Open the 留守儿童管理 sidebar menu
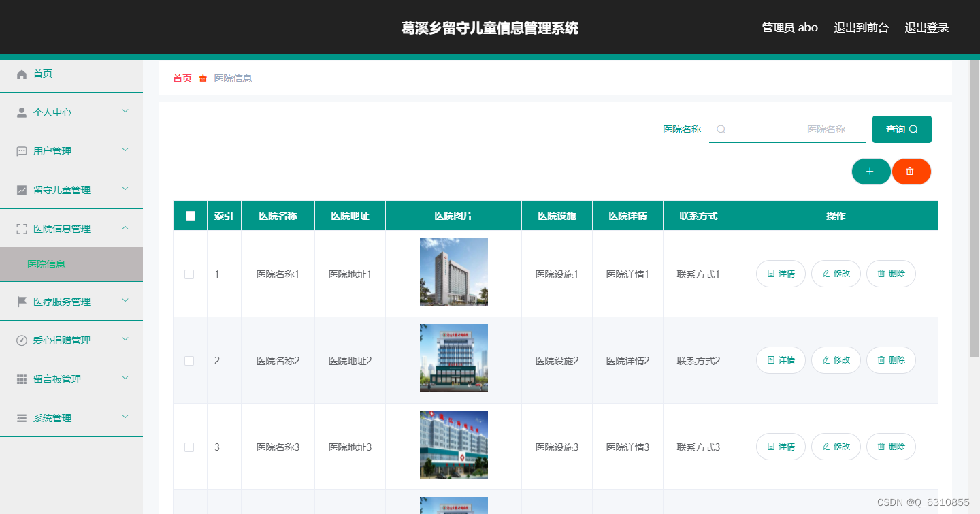The width and height of the screenshot is (980, 514). [71, 190]
